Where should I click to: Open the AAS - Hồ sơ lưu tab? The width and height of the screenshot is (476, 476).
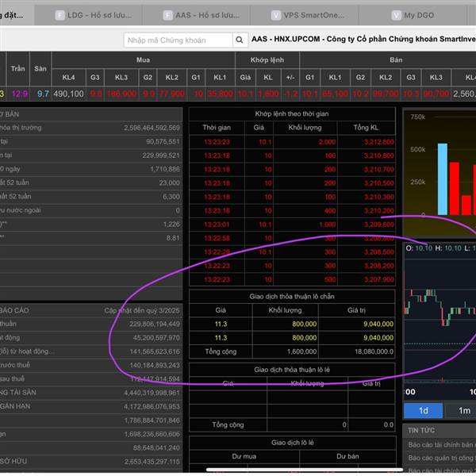coord(202,15)
